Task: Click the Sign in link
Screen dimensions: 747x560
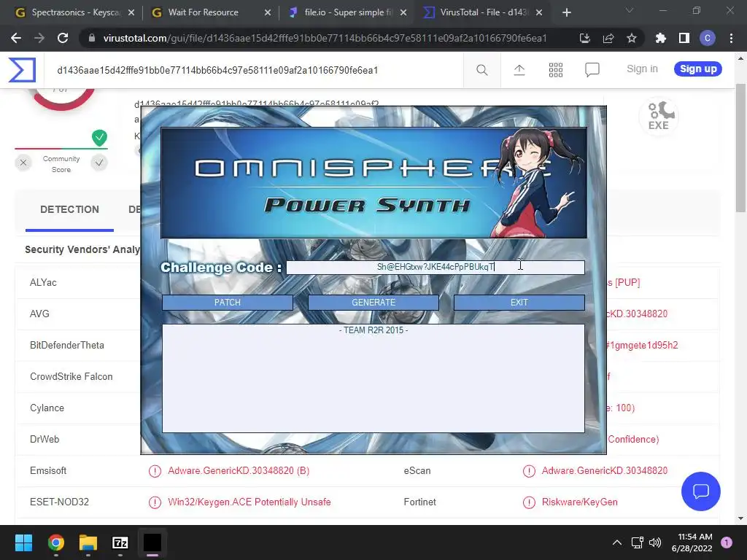Action: click(x=642, y=69)
